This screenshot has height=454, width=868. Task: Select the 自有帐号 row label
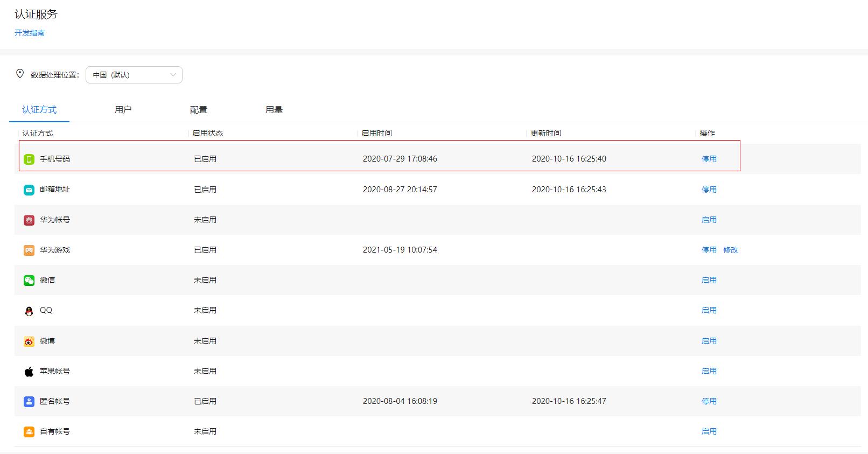[x=55, y=431]
